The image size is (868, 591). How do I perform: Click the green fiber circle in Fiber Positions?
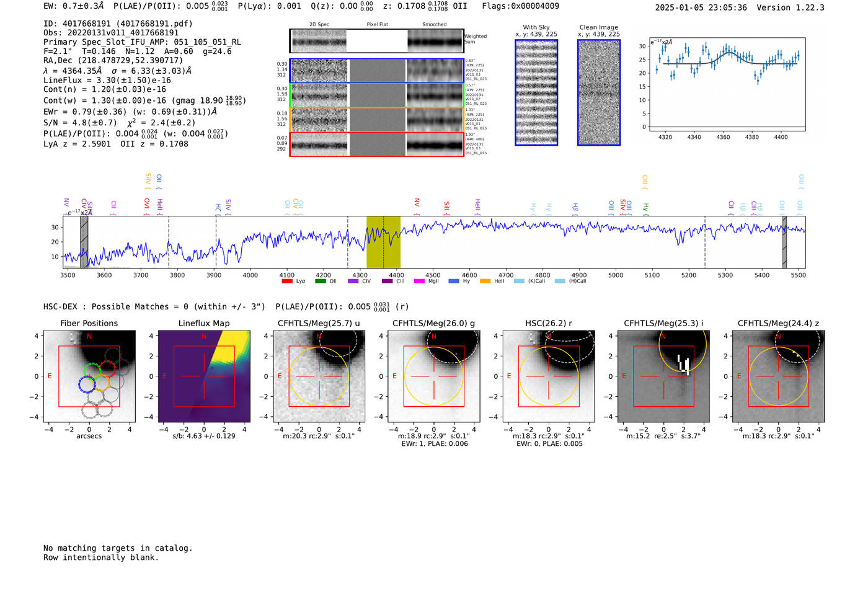click(92, 371)
